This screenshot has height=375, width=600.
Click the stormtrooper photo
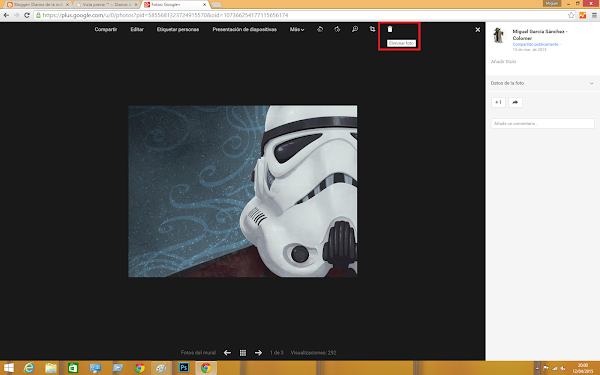point(243,191)
